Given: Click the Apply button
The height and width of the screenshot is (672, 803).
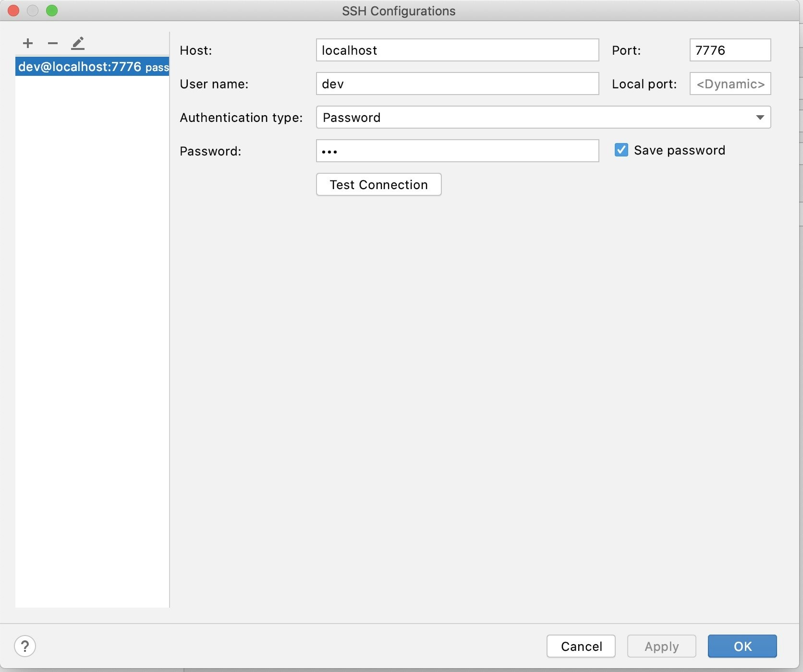Looking at the screenshot, I should pyautogui.click(x=661, y=646).
